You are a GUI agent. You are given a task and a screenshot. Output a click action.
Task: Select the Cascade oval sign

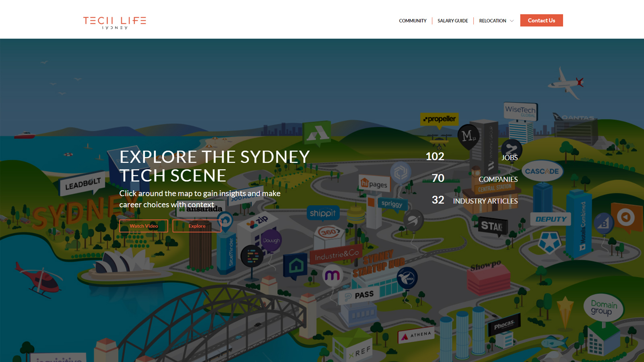coord(542,171)
